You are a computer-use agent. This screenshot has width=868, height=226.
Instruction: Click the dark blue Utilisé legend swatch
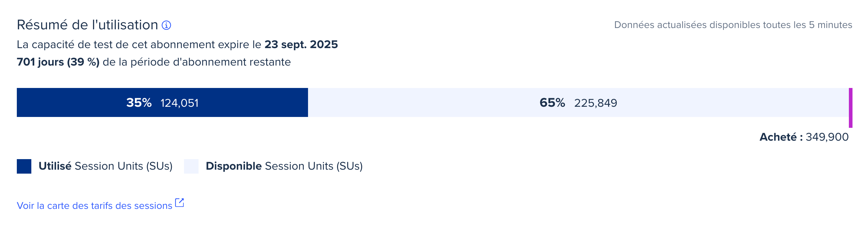click(24, 166)
